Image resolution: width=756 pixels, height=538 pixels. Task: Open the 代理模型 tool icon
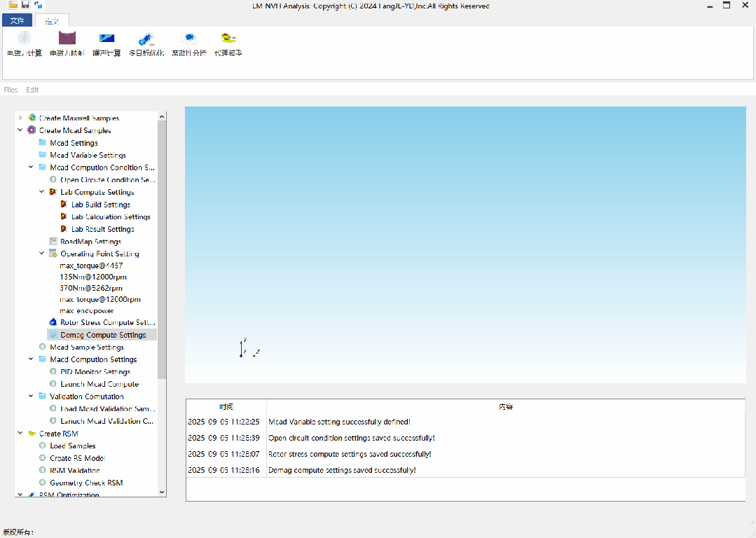click(228, 39)
